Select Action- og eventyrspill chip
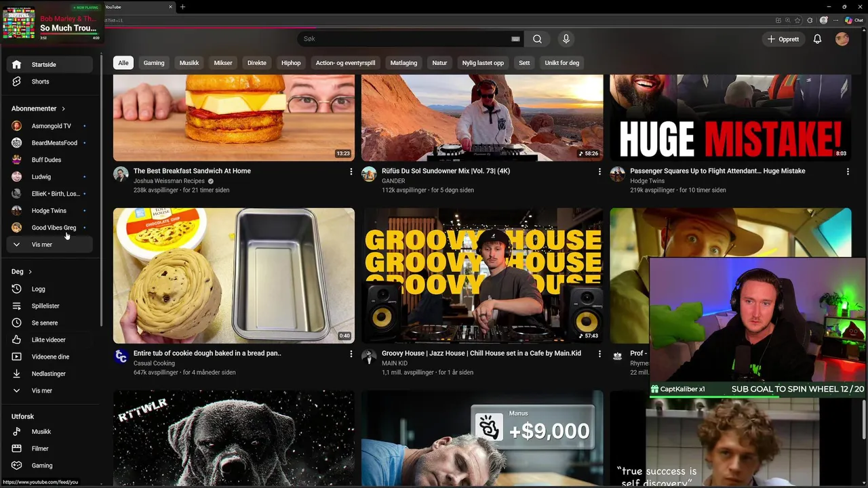868x488 pixels. coord(345,63)
